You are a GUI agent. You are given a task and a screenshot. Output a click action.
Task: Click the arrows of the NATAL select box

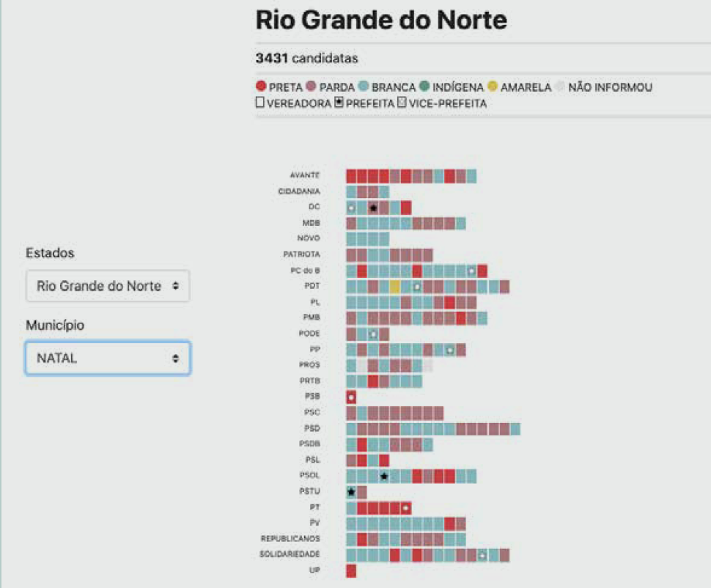pyautogui.click(x=175, y=359)
